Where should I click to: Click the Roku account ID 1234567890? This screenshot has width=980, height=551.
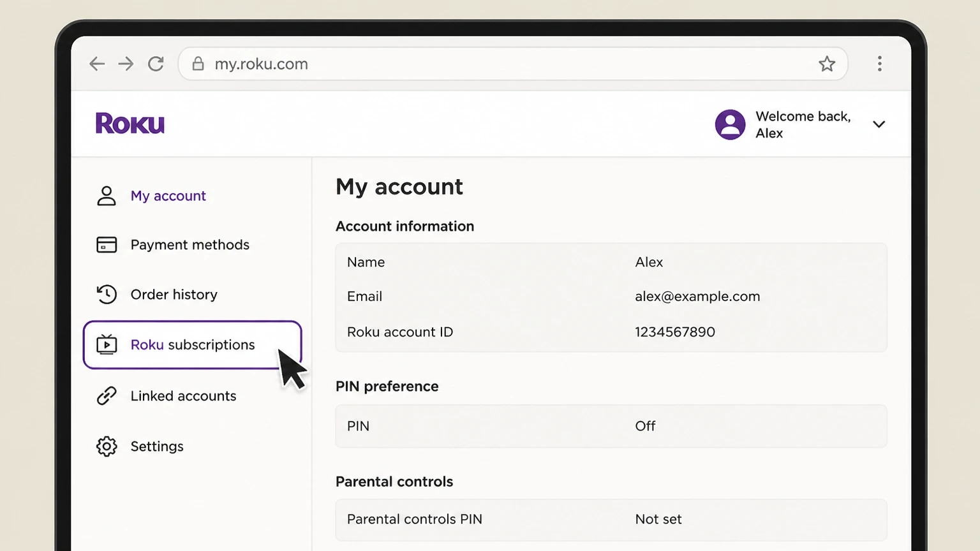pos(675,332)
